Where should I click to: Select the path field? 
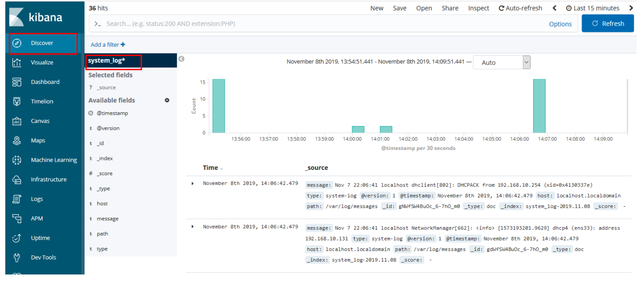(x=102, y=234)
